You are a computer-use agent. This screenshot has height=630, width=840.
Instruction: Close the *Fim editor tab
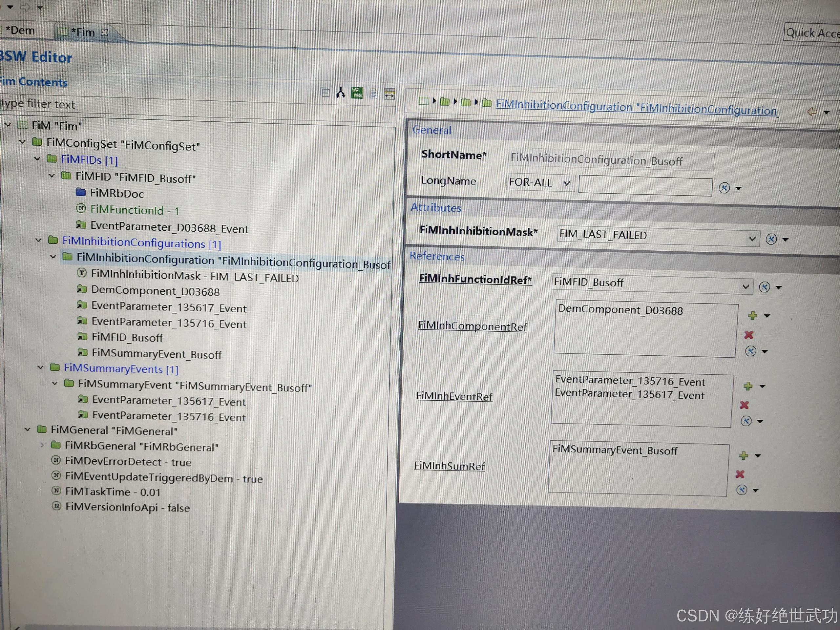[105, 33]
